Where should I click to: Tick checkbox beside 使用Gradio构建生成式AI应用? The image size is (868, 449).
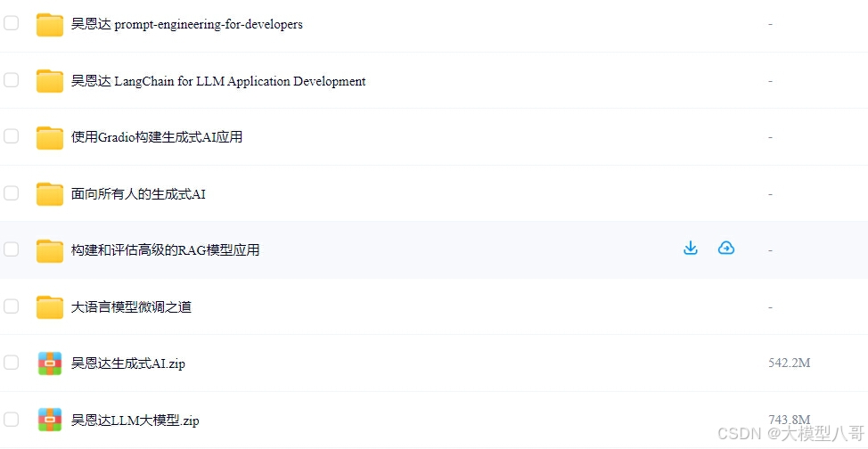[11, 136]
